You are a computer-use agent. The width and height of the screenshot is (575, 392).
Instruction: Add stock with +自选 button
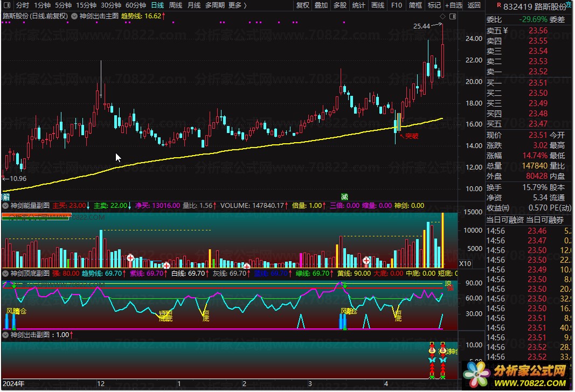point(454,5)
